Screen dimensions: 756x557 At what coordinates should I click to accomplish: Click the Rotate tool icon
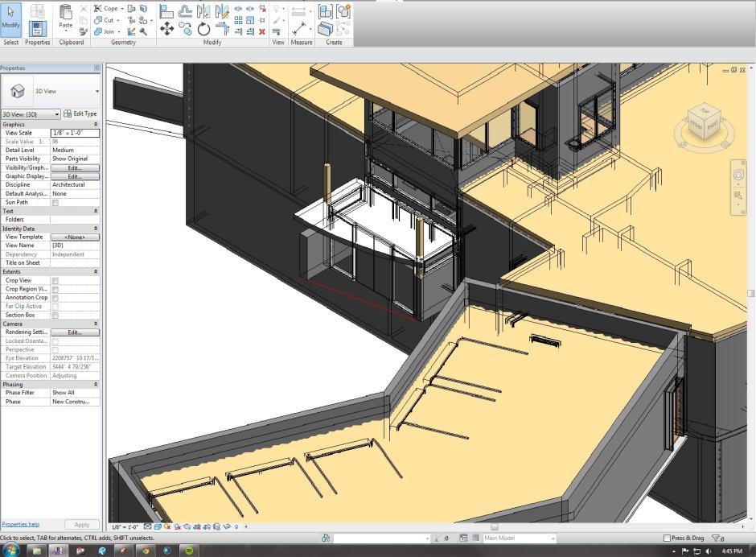[203, 29]
